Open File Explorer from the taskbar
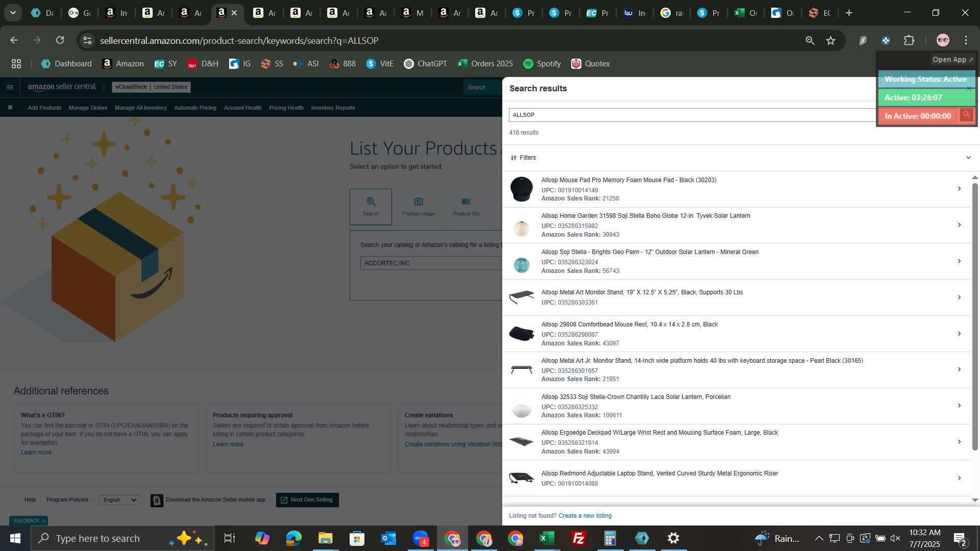980x551 pixels. click(x=325, y=538)
